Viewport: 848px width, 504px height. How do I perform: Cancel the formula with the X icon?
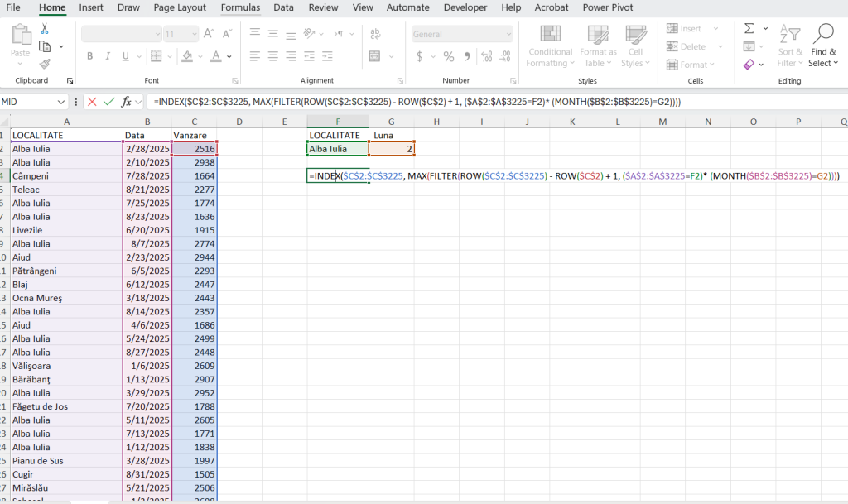click(x=92, y=102)
